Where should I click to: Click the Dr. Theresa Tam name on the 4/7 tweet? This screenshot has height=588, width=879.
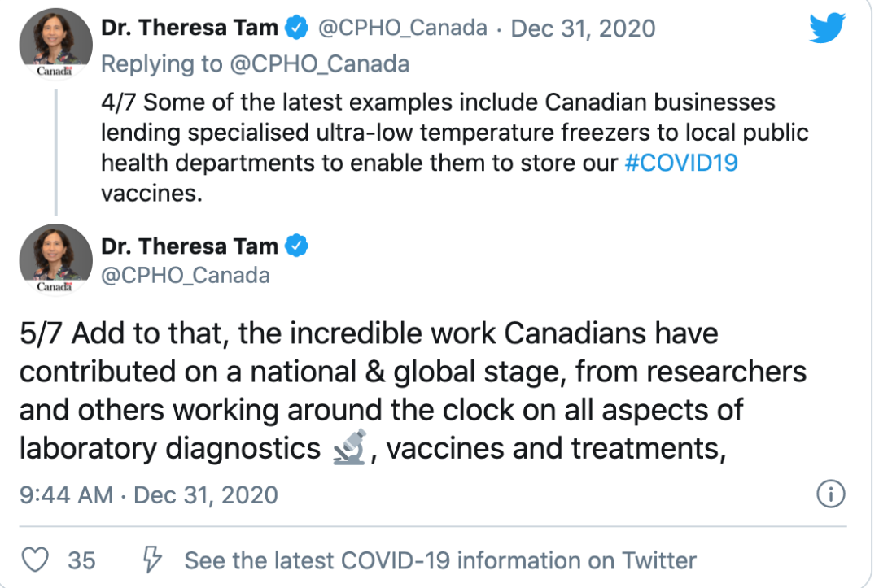[190, 28]
